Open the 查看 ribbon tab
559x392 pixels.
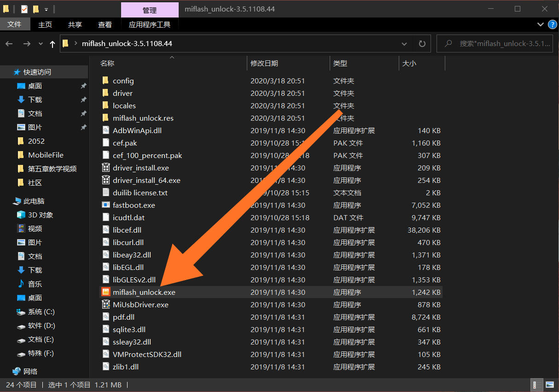point(105,24)
